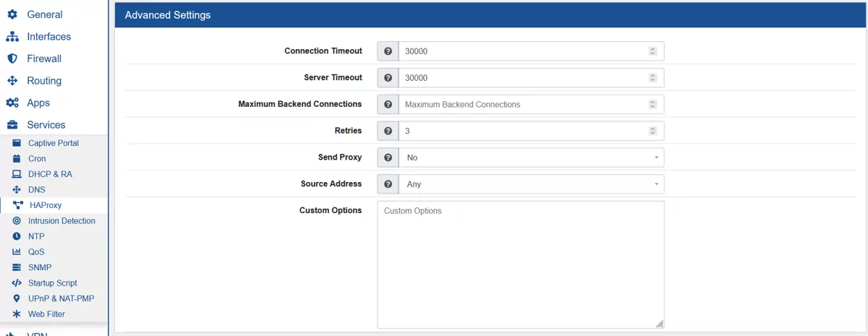Click the help icon next to Connection Timeout

click(388, 51)
